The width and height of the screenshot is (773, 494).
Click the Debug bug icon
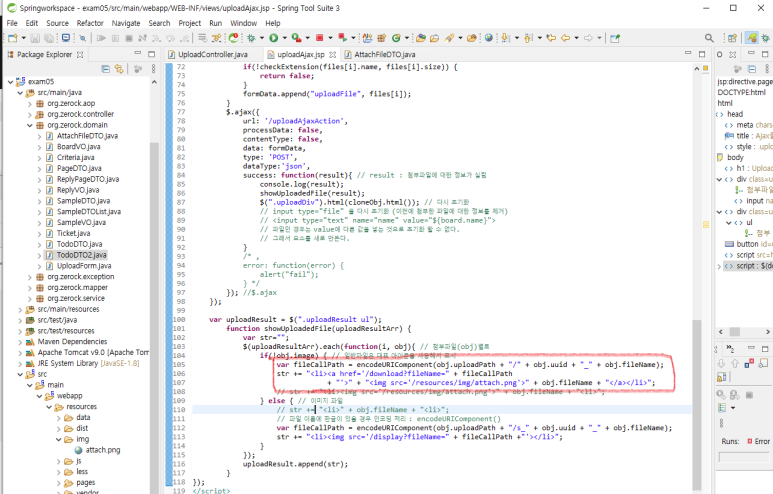coord(251,38)
